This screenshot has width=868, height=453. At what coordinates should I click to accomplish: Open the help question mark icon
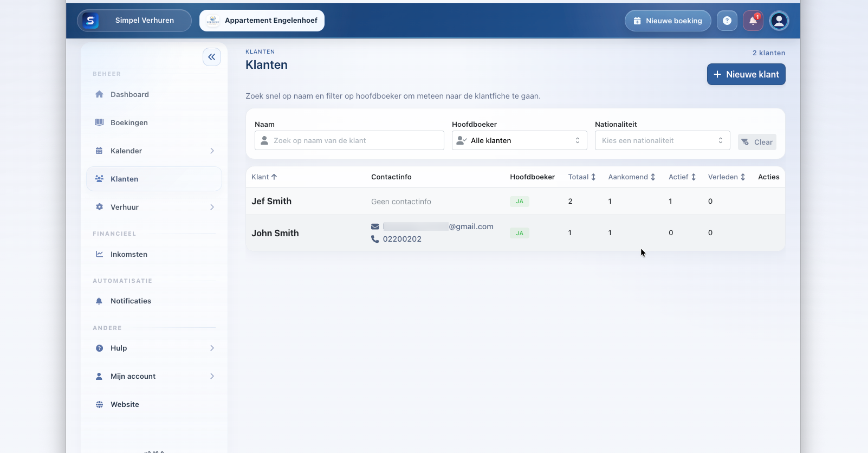coord(727,21)
